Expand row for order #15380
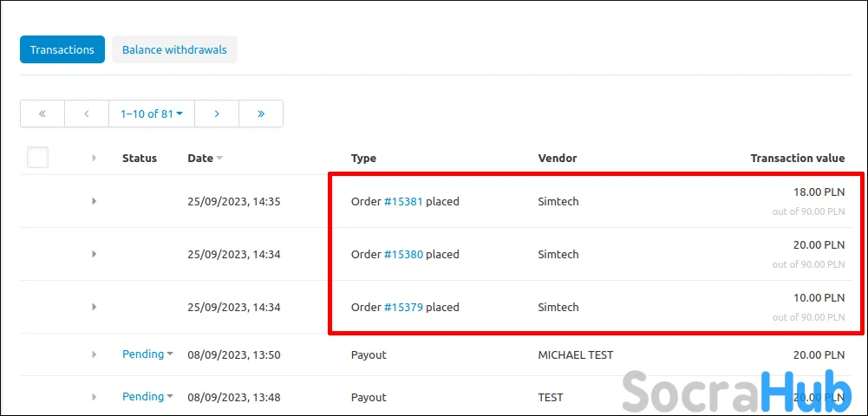Screen dimensions: 868x416 click(95, 254)
